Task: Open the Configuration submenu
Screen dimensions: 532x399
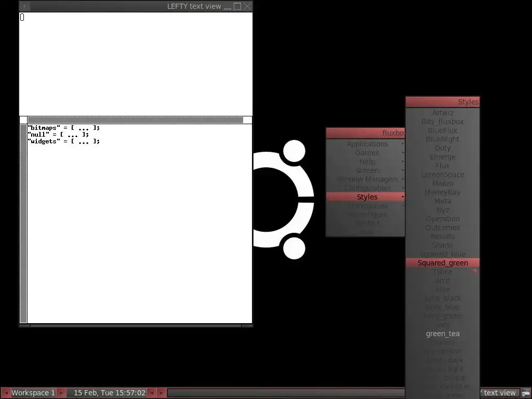Action: 365,188
